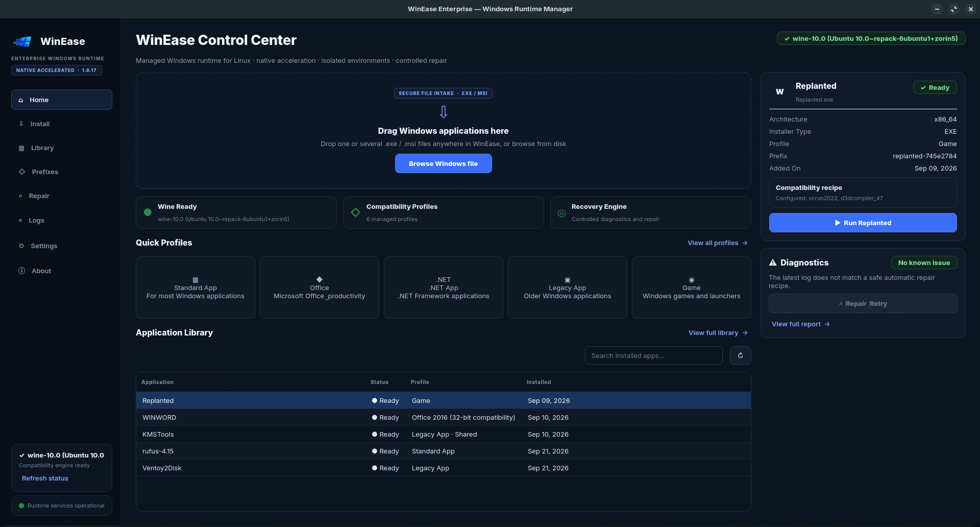Focus the Search installed apps field
Image resolution: width=980 pixels, height=527 pixels.
pos(654,355)
